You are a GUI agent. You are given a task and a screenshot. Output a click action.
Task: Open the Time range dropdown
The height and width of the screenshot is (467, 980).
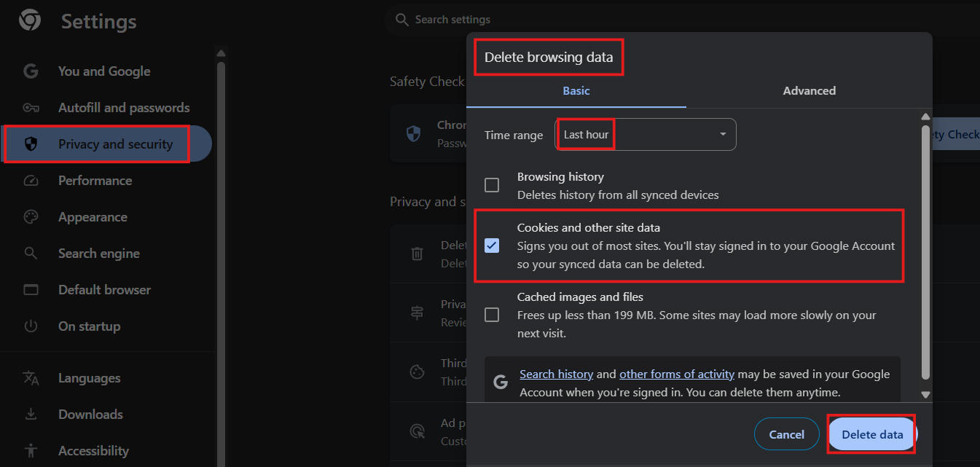point(646,135)
